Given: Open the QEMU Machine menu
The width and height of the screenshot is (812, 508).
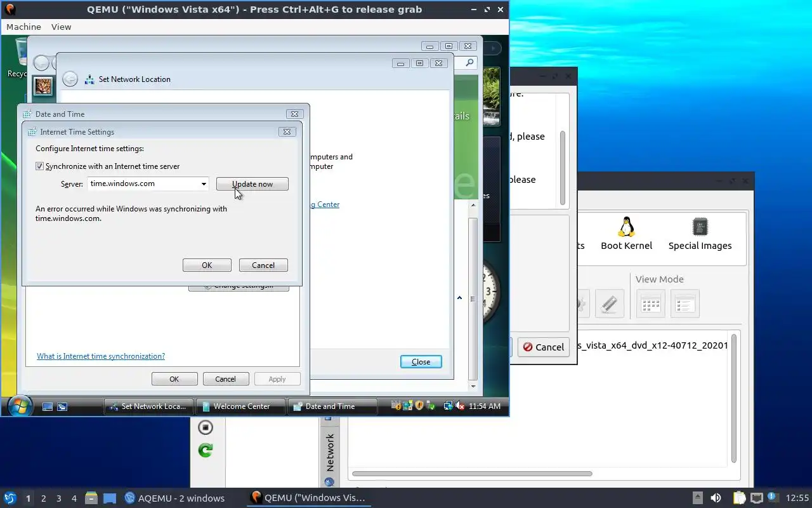Looking at the screenshot, I should [x=23, y=27].
